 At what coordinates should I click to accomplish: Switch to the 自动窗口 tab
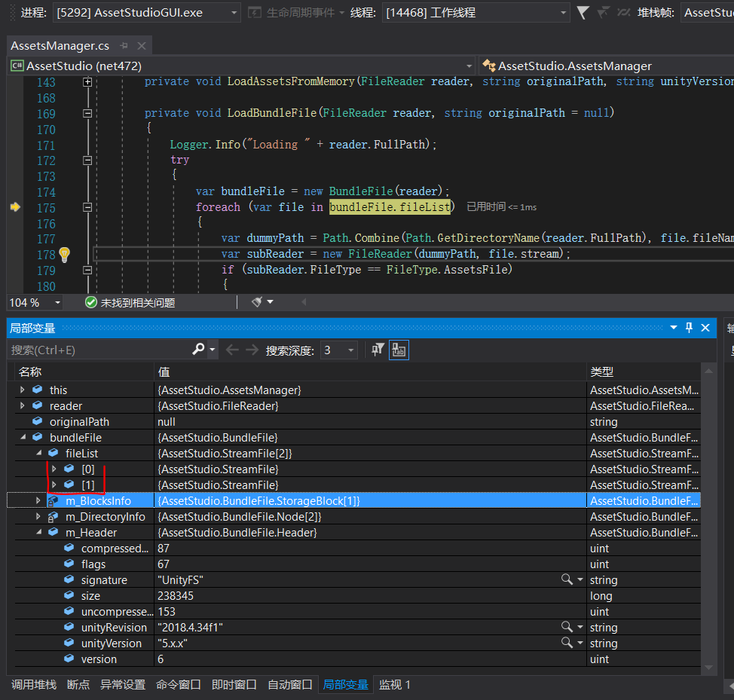point(290,685)
